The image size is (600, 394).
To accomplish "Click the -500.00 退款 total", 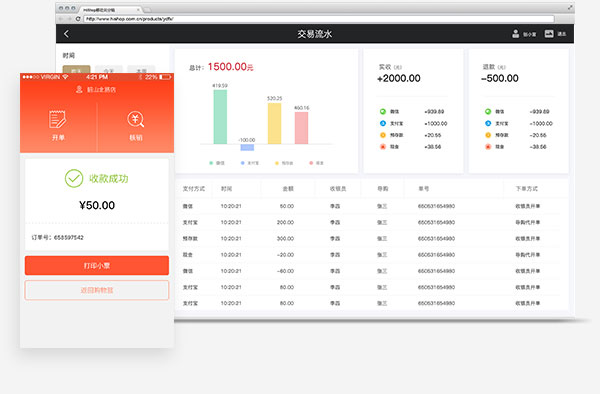I will (x=500, y=78).
